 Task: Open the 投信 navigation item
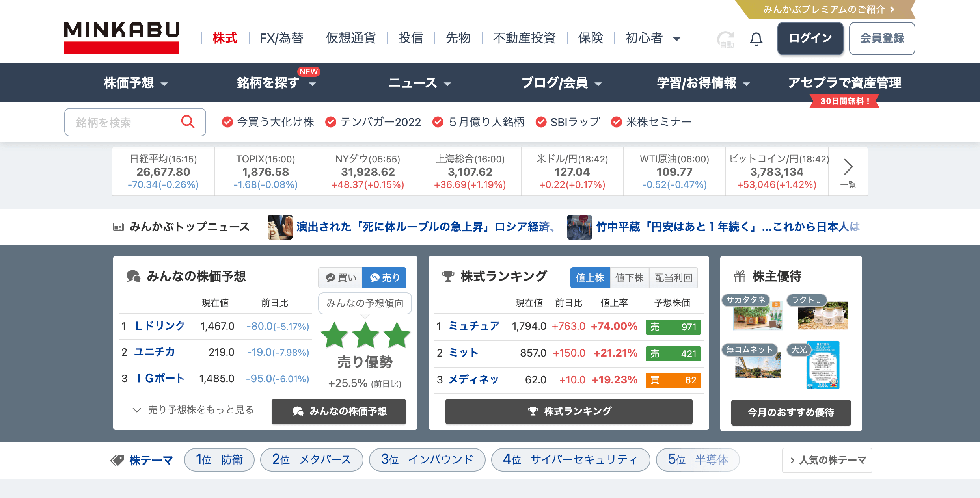(x=411, y=38)
